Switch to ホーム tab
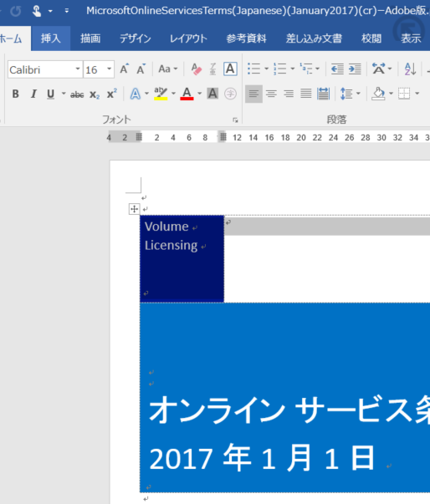 [12, 39]
